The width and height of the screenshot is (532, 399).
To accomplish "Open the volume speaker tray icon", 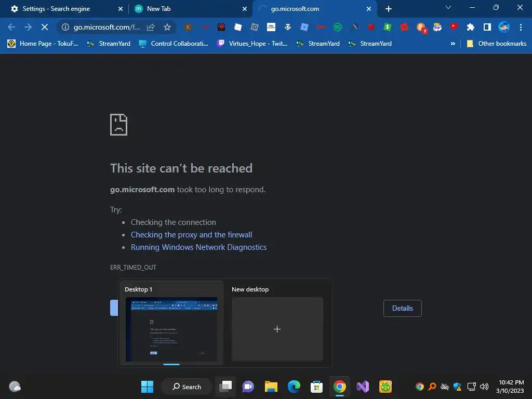I will 484,387.
